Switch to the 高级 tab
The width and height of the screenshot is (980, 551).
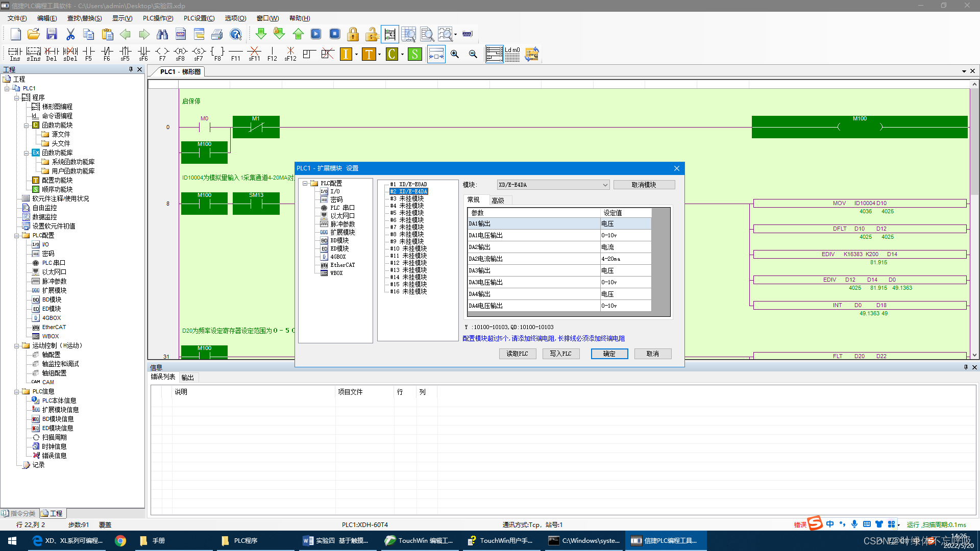(498, 201)
